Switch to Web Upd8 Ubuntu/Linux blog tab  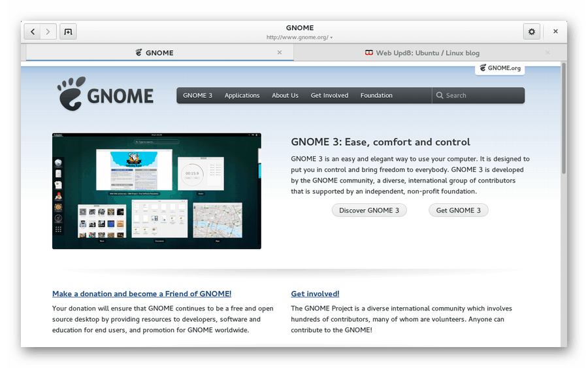(427, 53)
